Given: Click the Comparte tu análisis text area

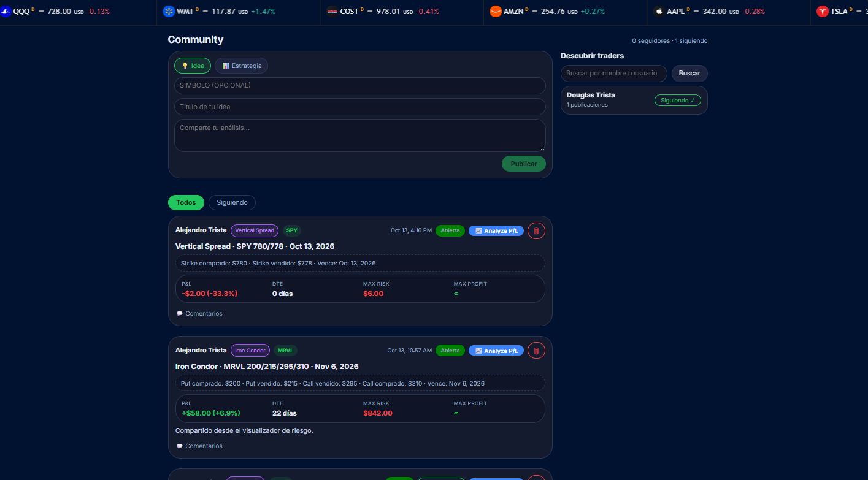Looking at the screenshot, I should tap(360, 135).
